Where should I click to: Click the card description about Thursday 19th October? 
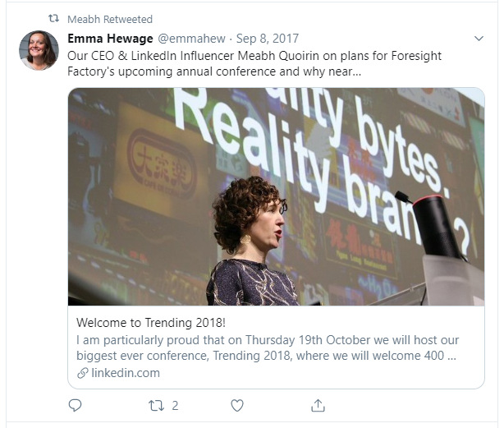coord(268,348)
